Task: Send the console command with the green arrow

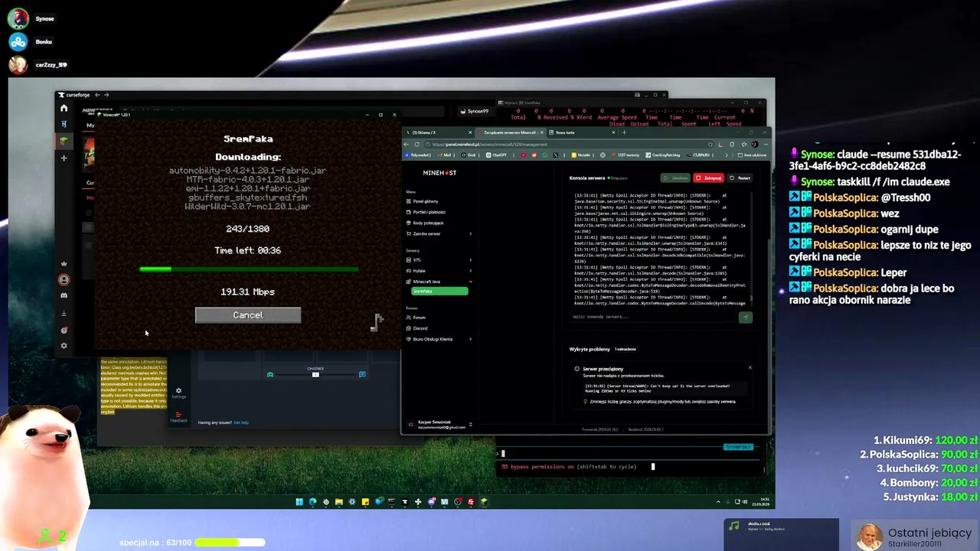Action: (x=745, y=318)
